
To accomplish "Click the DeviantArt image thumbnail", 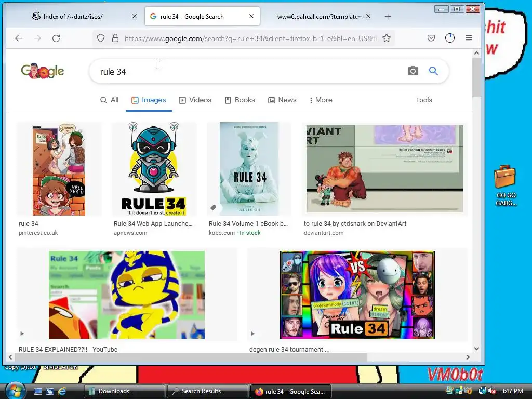I will [x=384, y=169].
